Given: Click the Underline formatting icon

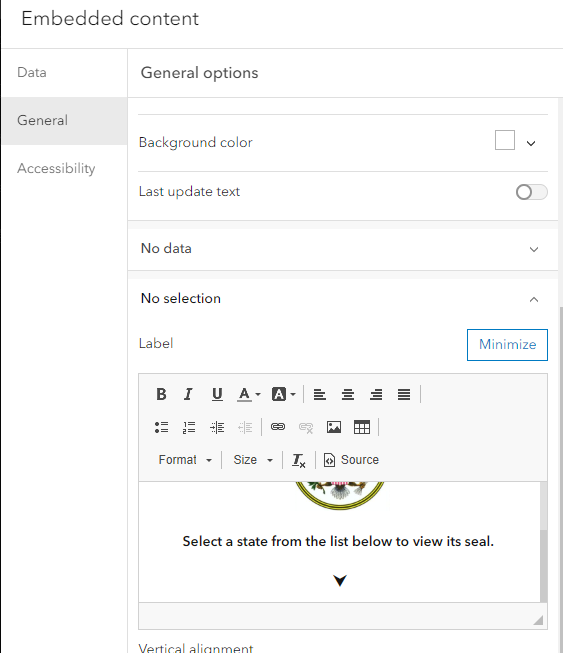Looking at the screenshot, I should [x=217, y=394].
